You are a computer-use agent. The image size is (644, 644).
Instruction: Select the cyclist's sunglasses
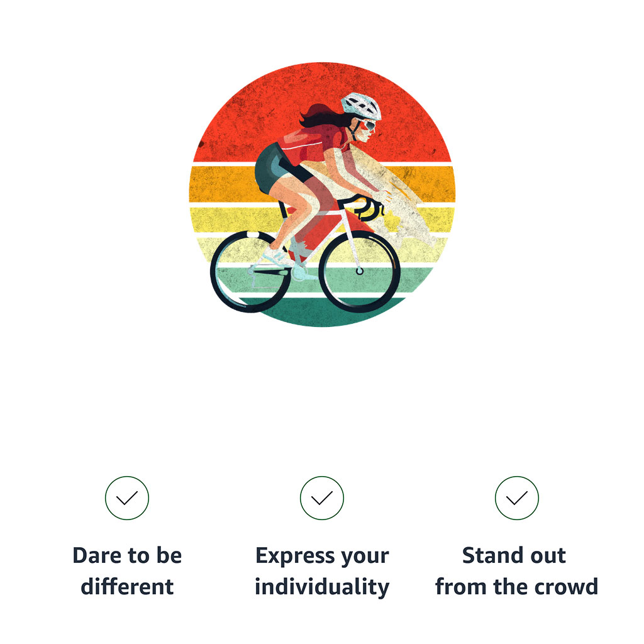click(368, 125)
